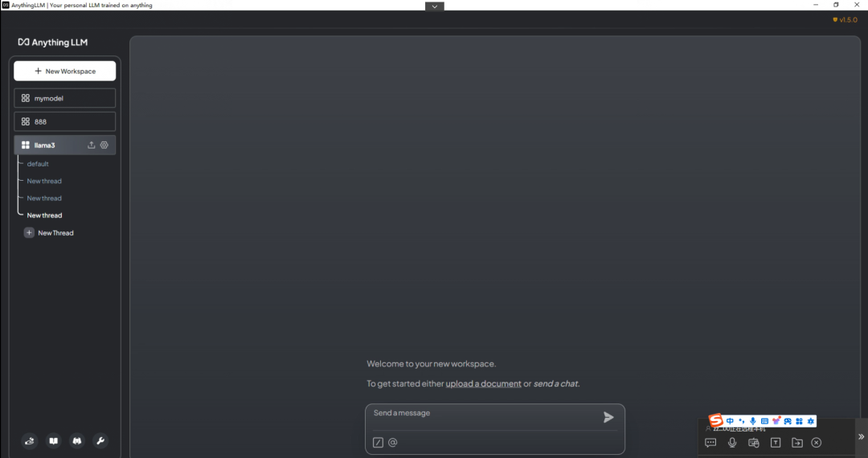Open the mymodel workspace
The height and width of the screenshot is (458, 868).
(x=65, y=98)
